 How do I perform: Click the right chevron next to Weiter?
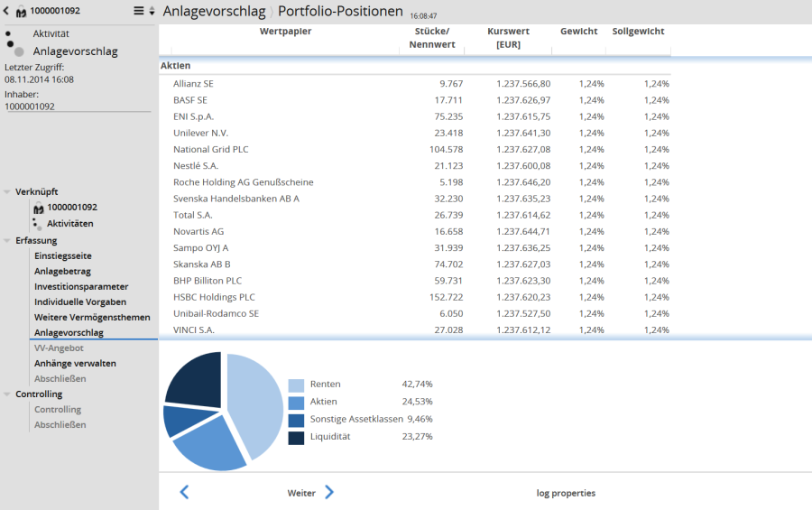pyautogui.click(x=329, y=492)
